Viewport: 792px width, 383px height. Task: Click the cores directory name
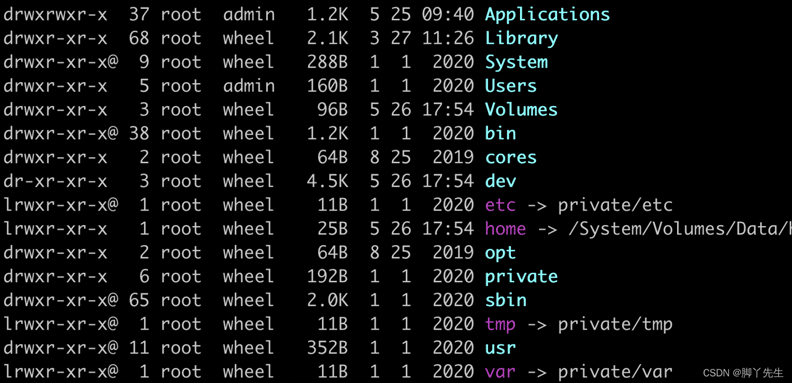[x=511, y=157]
